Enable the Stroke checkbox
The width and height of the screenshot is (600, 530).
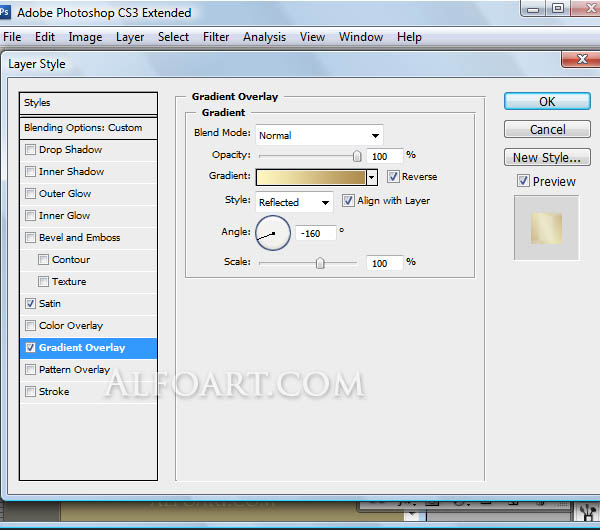point(30,391)
